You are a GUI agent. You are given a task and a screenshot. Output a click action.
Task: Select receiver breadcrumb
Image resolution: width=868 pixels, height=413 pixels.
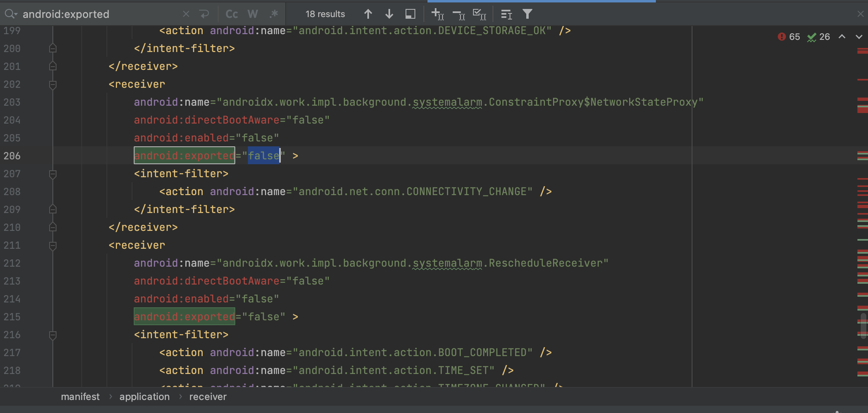[208, 397]
